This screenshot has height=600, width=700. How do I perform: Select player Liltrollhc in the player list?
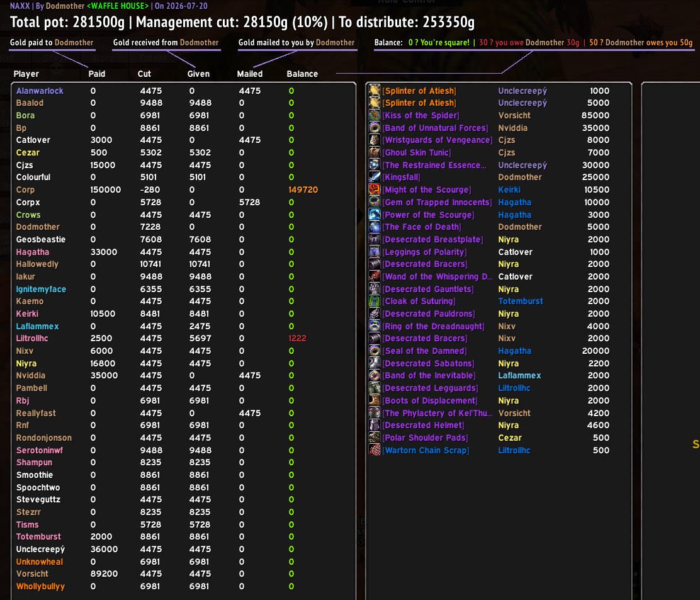[x=31, y=338]
